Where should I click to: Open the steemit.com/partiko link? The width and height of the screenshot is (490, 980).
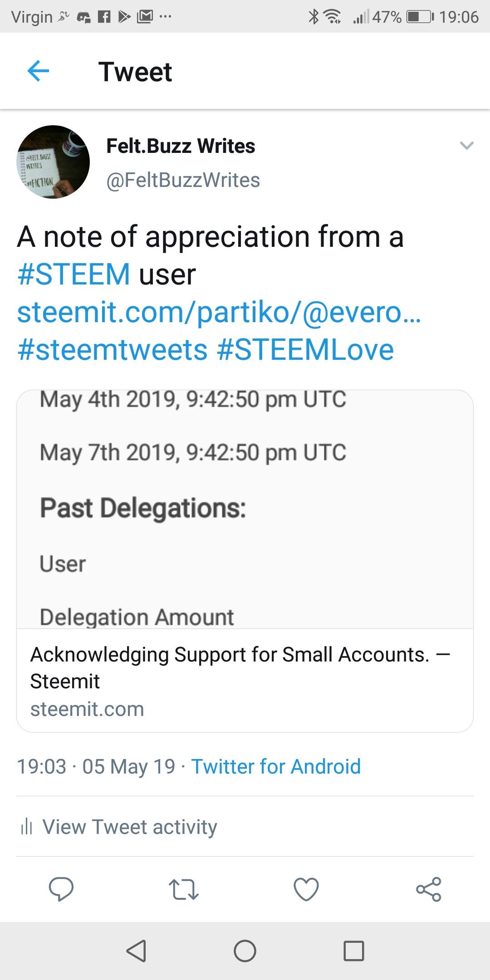coord(219,312)
